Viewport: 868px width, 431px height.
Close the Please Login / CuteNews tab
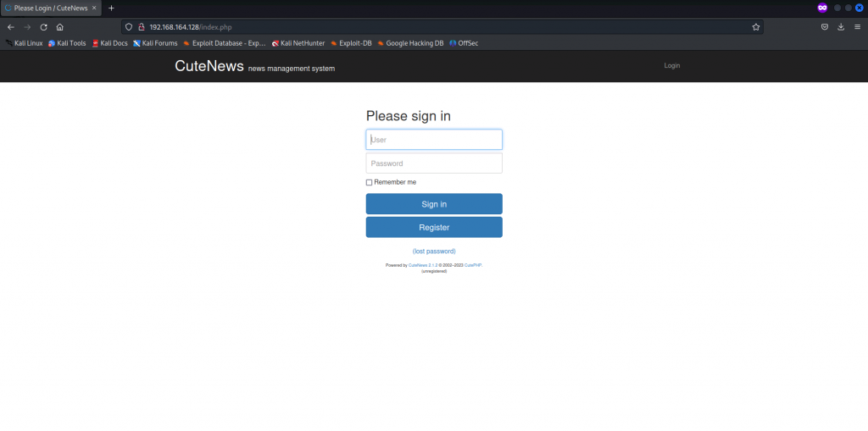pos(94,8)
